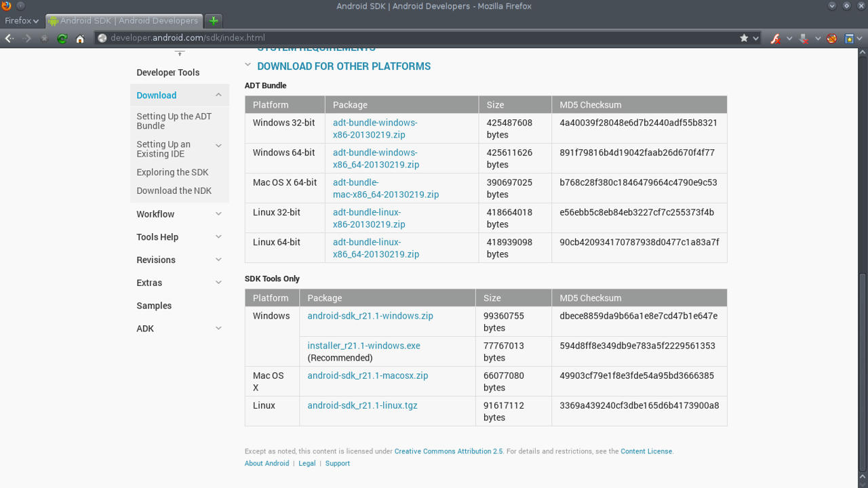Click the Download for Other Platforms heading
This screenshot has height=488, width=868.
tap(344, 66)
